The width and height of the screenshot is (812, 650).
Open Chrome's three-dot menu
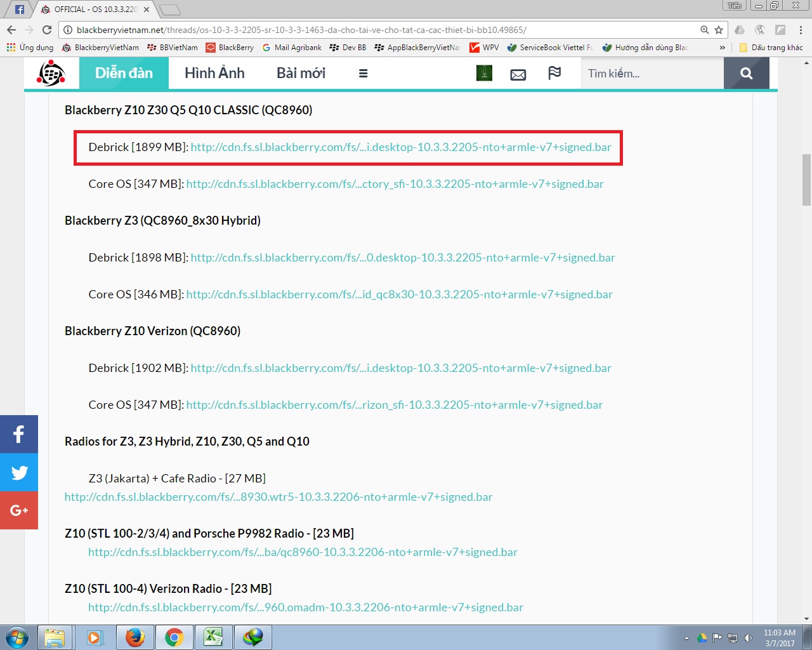point(801,30)
